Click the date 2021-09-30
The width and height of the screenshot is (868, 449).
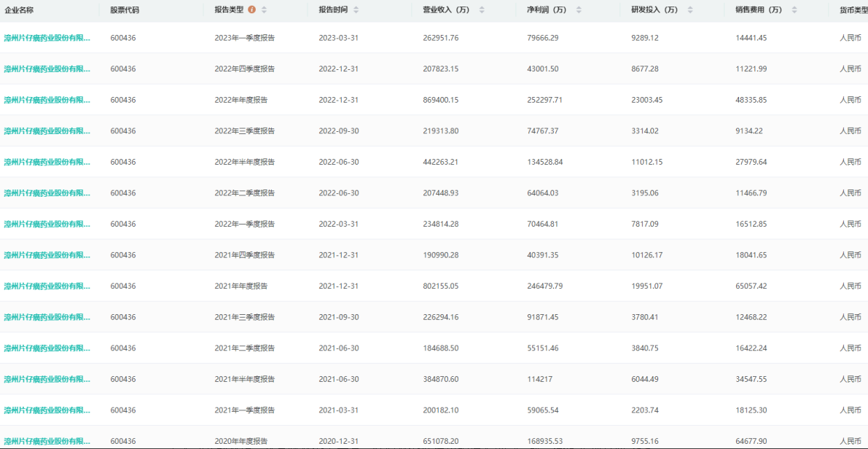tap(337, 317)
